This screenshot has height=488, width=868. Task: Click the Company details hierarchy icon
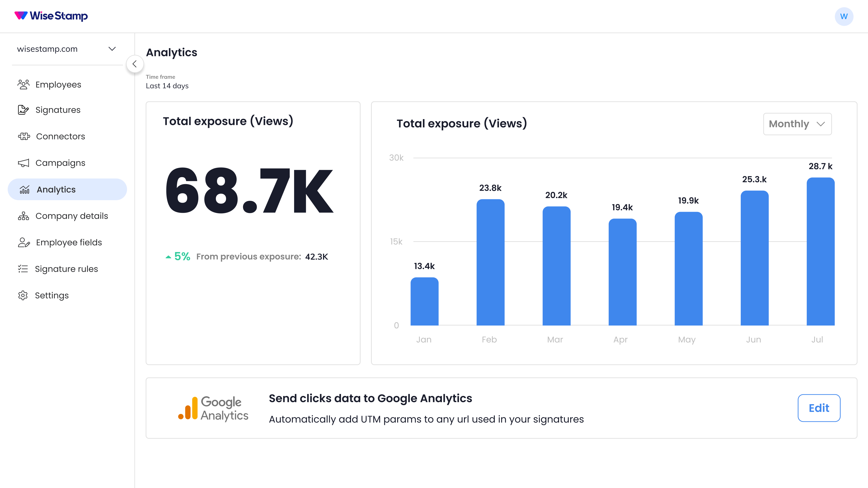tap(23, 216)
